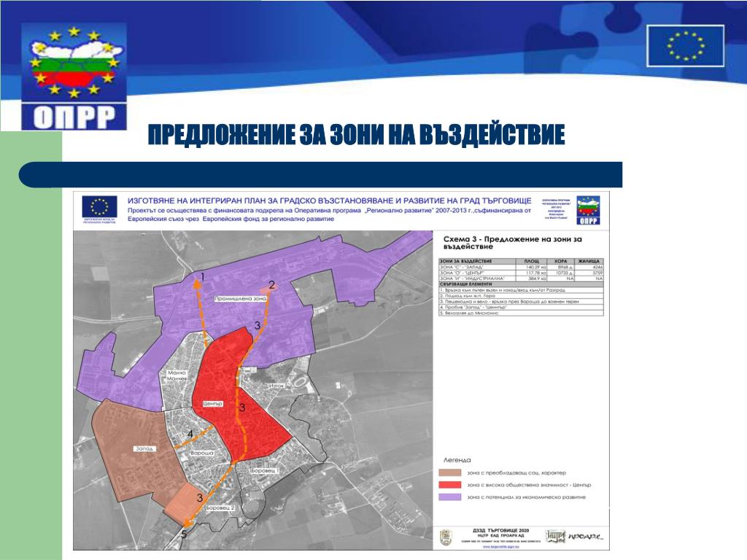
Task: Click slide title 'ПРЕДЛОЖЕНИЕ ЗА ЗОНИ НА ВЪЗДЕЙСТВИЕ'
Action: 356,134
